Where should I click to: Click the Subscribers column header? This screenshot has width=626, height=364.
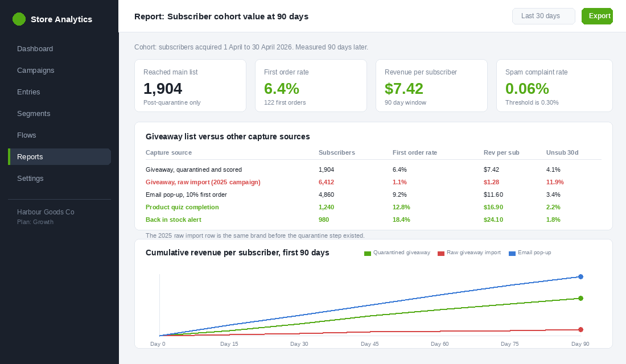(336, 152)
